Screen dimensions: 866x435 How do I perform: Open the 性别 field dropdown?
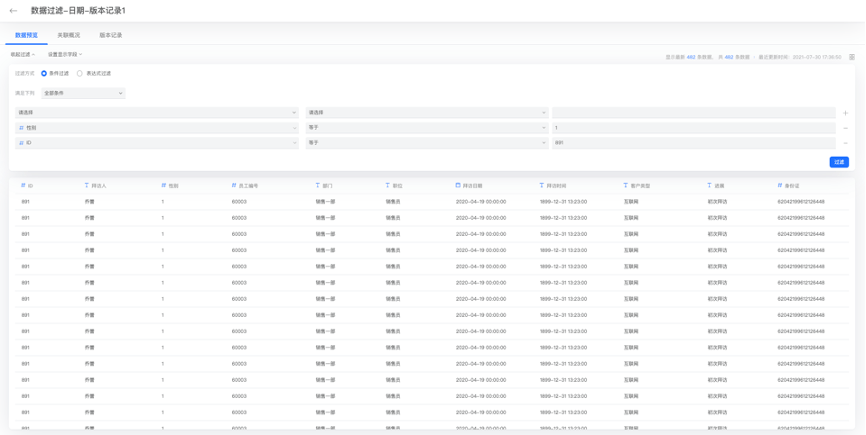156,128
